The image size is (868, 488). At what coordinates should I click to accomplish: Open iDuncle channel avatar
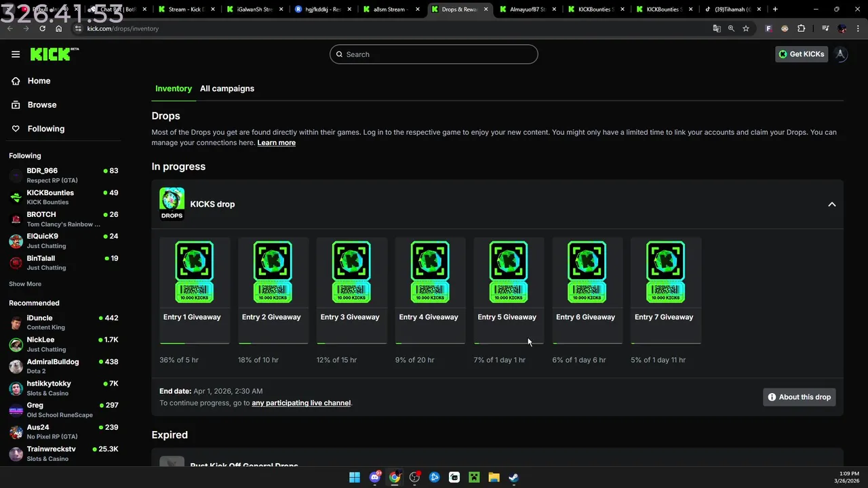coord(16,323)
